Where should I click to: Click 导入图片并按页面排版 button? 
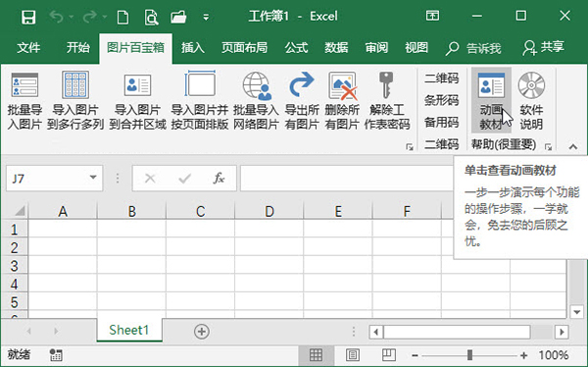tap(200, 101)
